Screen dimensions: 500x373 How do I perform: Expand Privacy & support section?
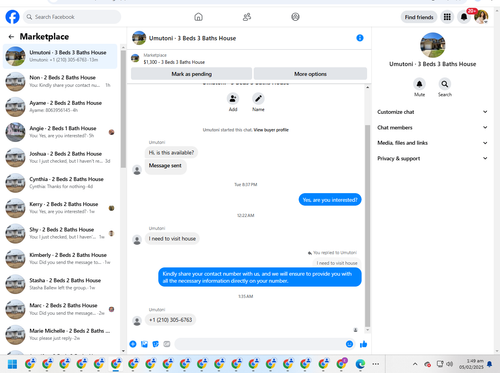coord(432,158)
